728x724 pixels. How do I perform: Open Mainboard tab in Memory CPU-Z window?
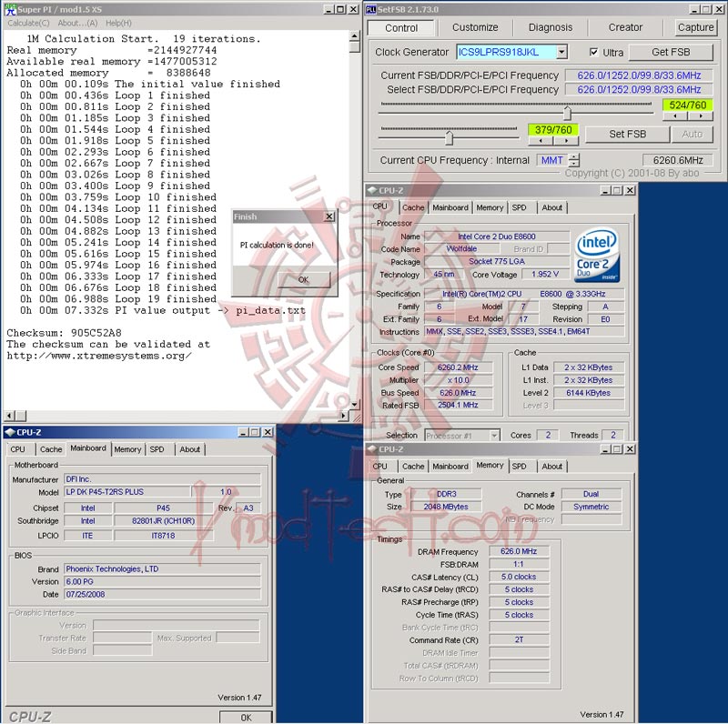pos(450,466)
